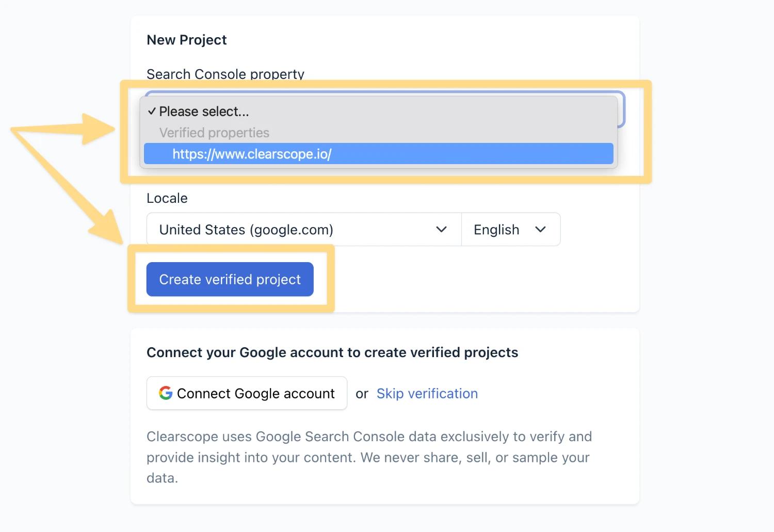
Task: Choose the https://www.clearscope.io/ property option
Action: (x=378, y=154)
